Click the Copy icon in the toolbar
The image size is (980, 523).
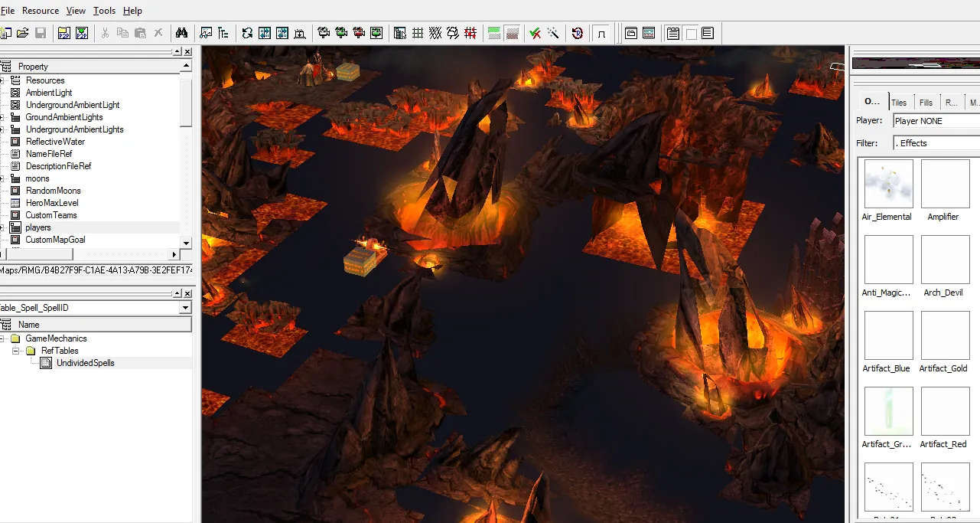click(122, 33)
